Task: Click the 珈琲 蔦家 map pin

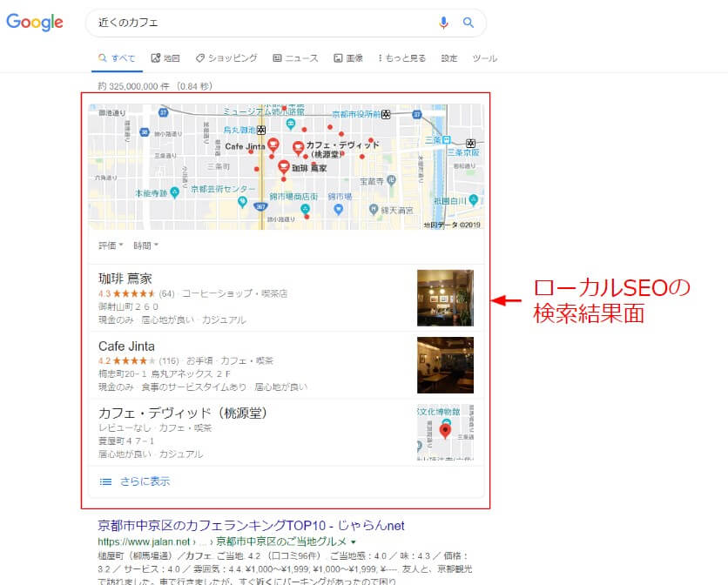Action: click(284, 167)
